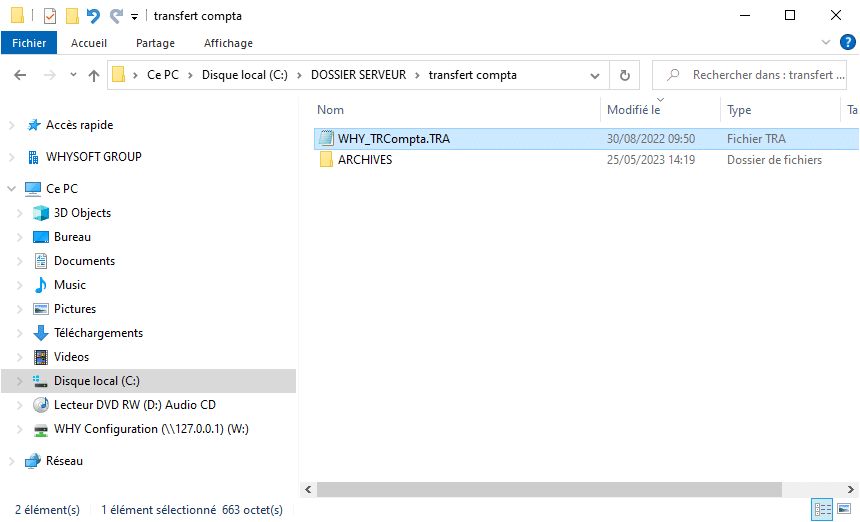Switch to the Partage ribbon tab
Image resolution: width=860 pixels, height=522 pixels.
tap(155, 43)
